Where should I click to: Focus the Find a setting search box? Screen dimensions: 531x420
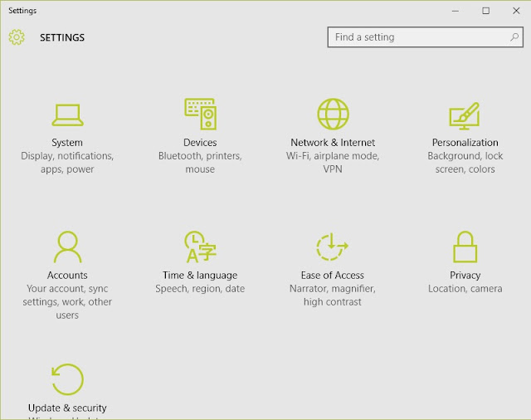(x=426, y=37)
